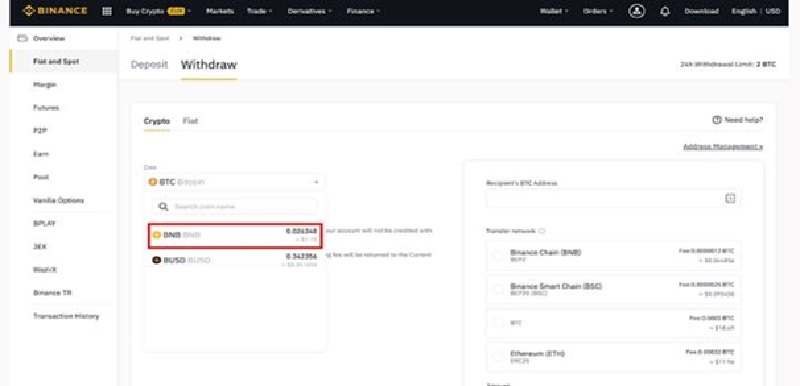
Task: Open Margin in sidebar
Action: pos(44,85)
